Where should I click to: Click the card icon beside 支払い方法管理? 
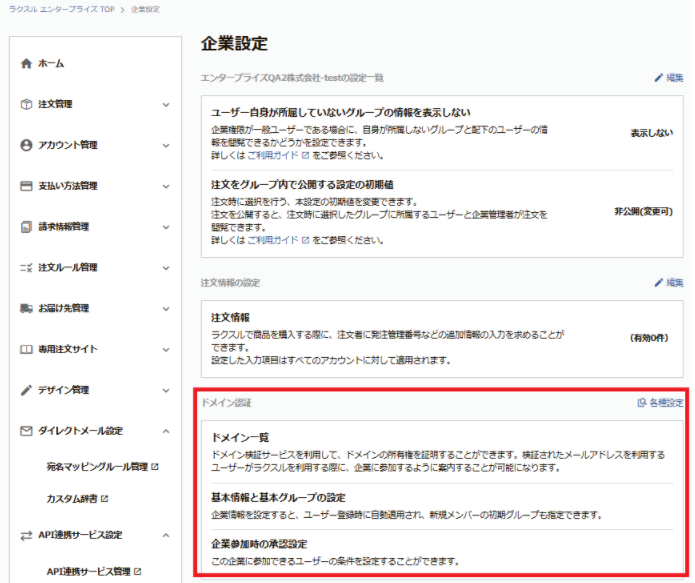[x=26, y=186]
